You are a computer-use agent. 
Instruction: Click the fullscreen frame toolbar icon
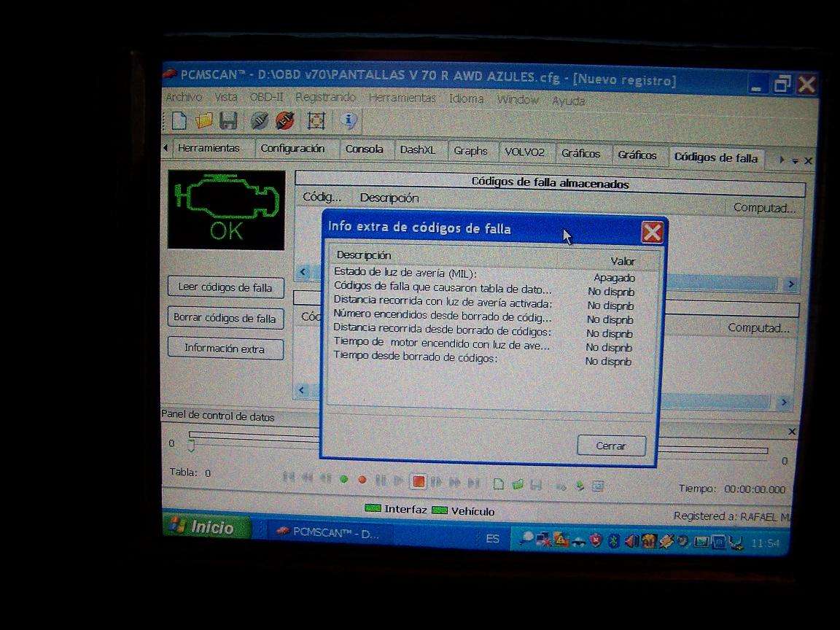pos(316,120)
